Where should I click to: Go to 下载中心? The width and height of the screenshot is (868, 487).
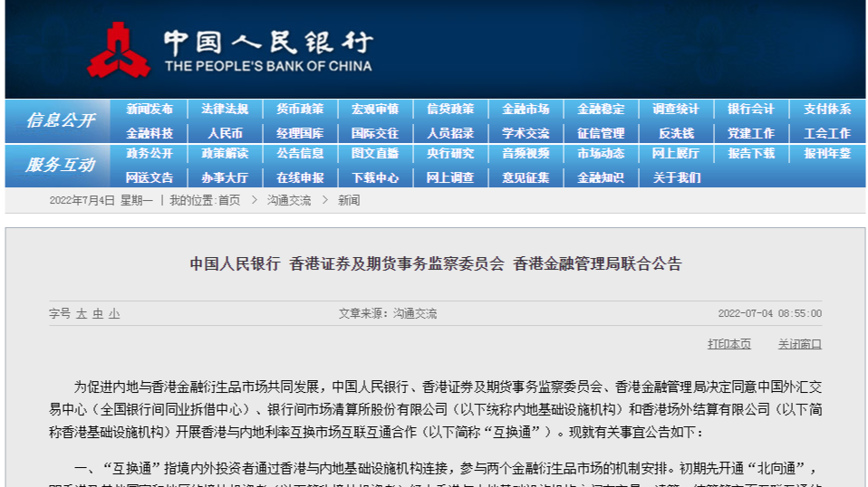pyautogui.click(x=375, y=177)
